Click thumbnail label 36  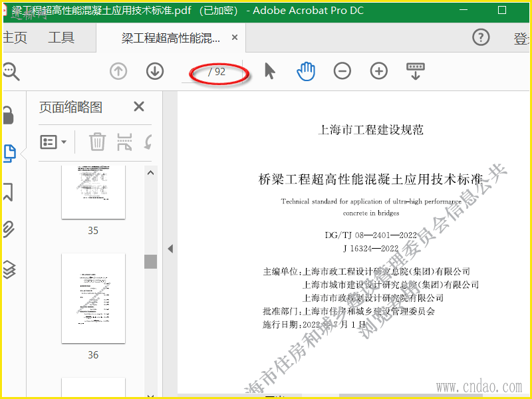click(93, 355)
